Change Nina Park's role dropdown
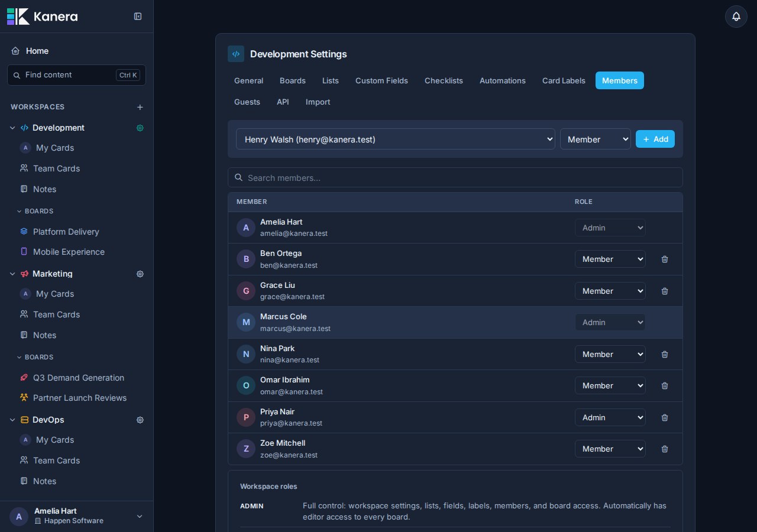The image size is (757, 532). tap(610, 354)
